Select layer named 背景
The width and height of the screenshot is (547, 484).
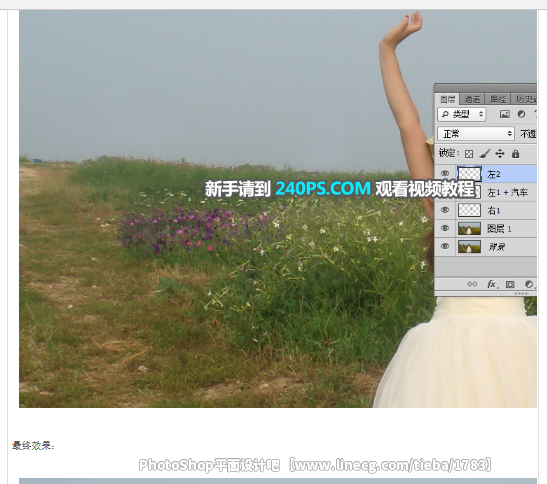click(x=496, y=247)
